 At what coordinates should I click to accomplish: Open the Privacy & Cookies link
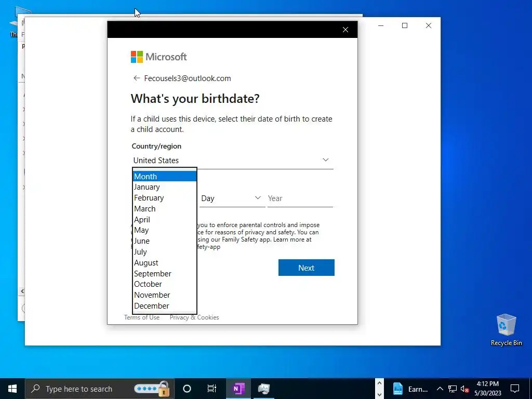[x=194, y=317]
